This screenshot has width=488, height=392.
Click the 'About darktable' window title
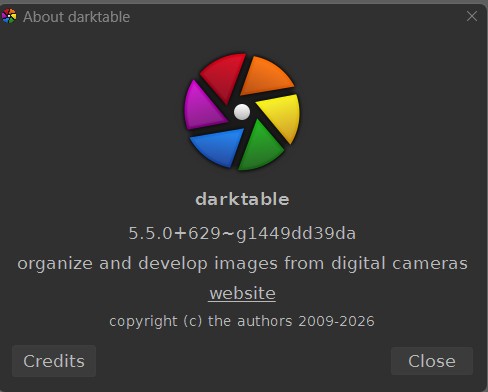(76, 17)
